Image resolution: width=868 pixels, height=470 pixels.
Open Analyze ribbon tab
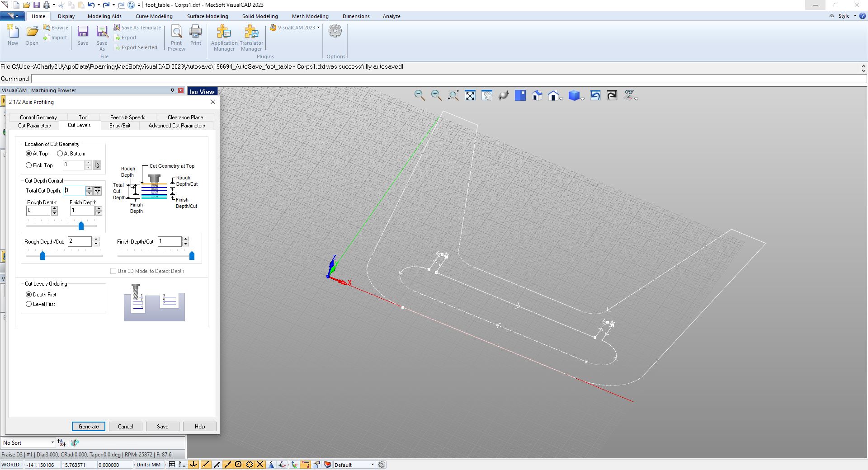[392, 16]
